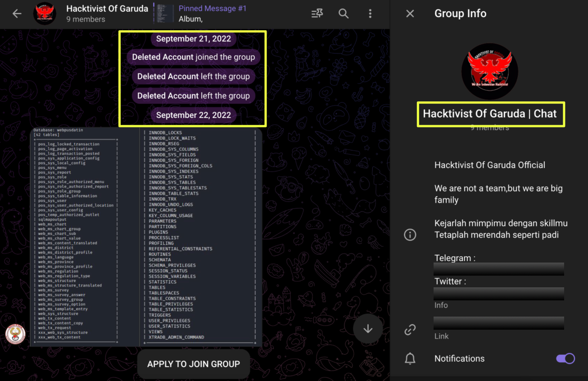588x381 pixels.
Task: Click the info circle icon in Group Info
Action: (x=410, y=235)
